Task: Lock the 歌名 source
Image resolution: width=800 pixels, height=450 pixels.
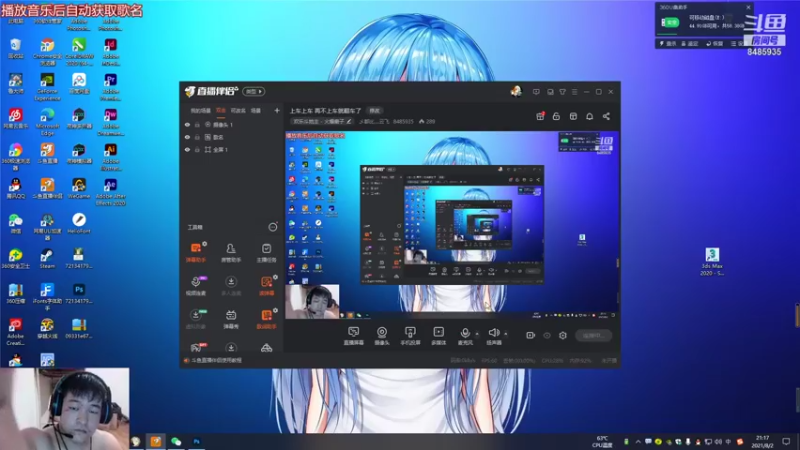Action: coord(197,137)
